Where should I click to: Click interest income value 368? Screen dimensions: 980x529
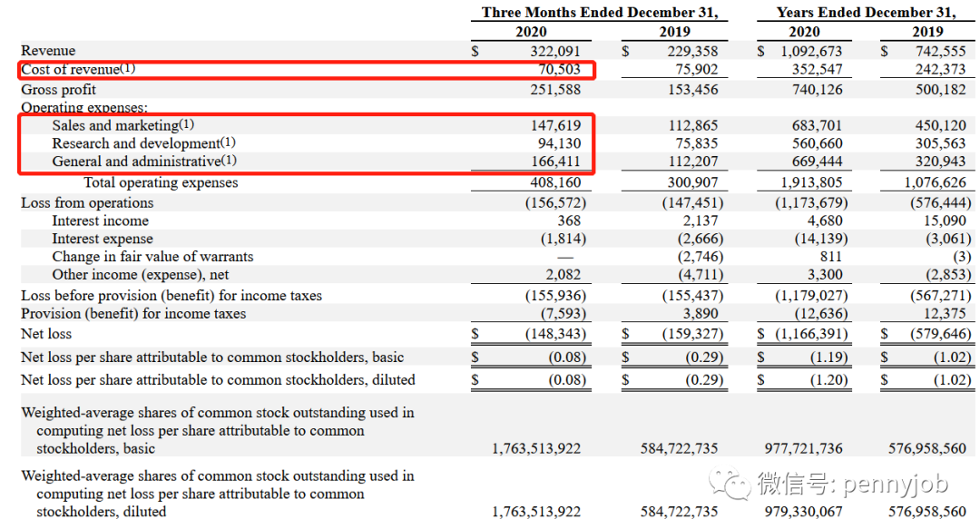(569, 220)
